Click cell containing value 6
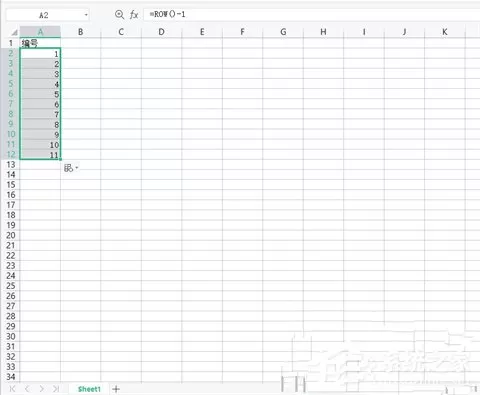The image size is (480, 395). click(x=40, y=104)
